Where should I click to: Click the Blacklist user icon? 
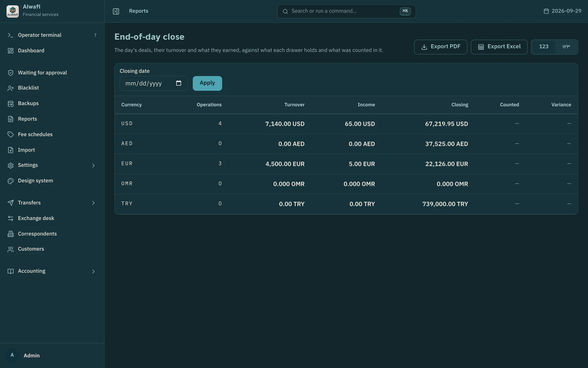coord(10,88)
